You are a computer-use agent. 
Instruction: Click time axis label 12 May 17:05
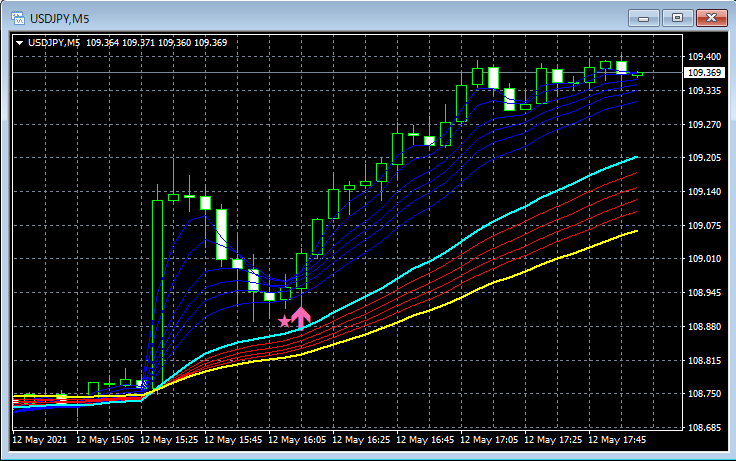[x=489, y=440]
